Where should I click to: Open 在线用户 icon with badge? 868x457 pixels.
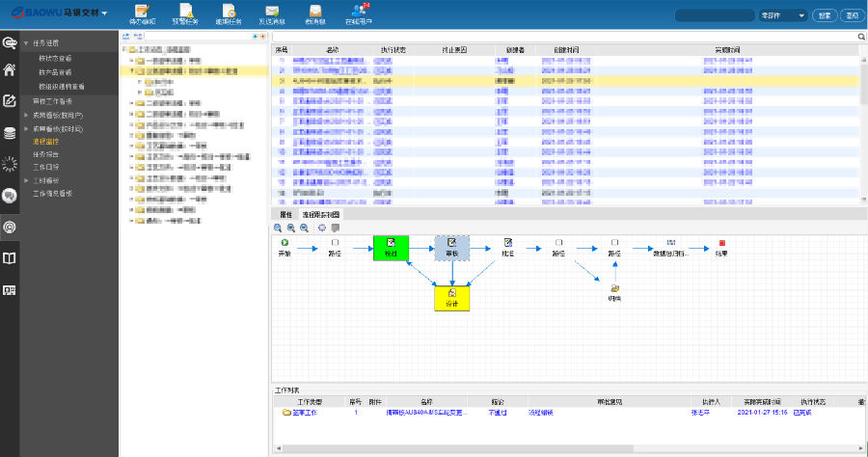pyautogui.click(x=357, y=13)
